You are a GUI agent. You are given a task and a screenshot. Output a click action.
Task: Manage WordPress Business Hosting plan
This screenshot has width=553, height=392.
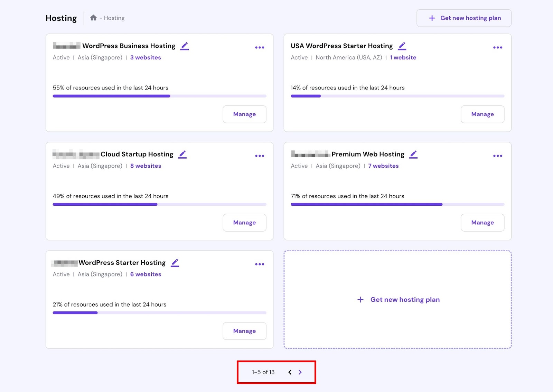coord(244,114)
